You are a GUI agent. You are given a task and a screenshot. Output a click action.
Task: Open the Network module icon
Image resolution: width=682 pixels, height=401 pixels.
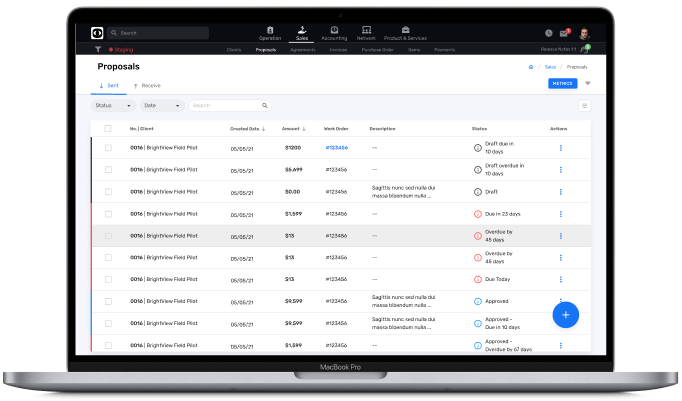366,33
